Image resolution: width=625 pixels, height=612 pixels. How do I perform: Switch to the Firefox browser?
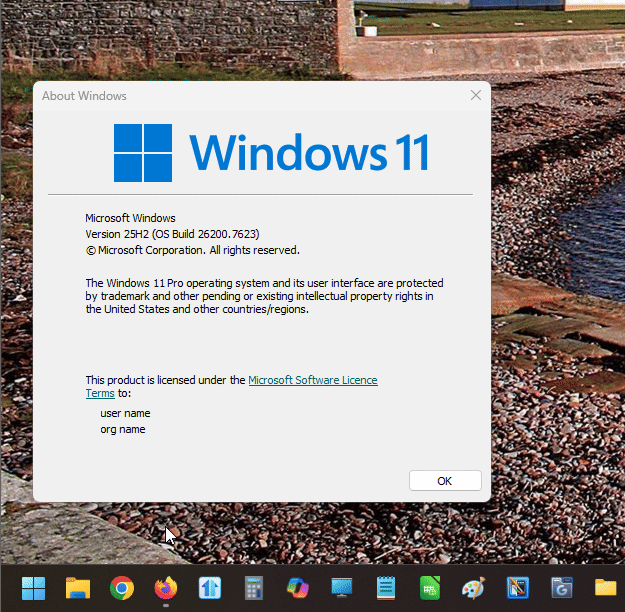click(x=166, y=588)
